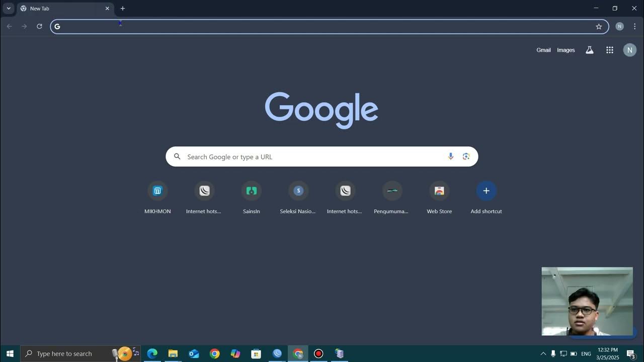Open the Seleksi Nasio... shortcut
The image size is (644, 362).
point(298,198)
